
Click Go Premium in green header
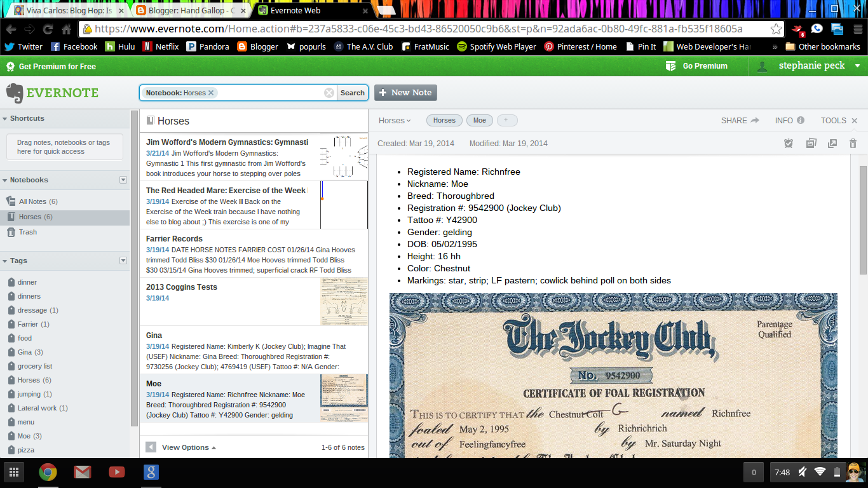[696, 66]
